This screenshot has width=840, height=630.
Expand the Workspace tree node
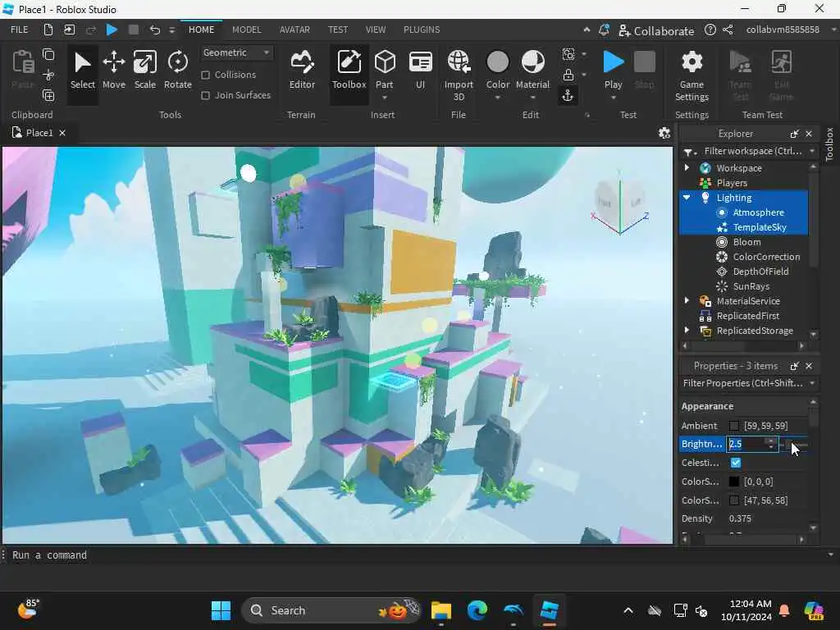(687, 167)
